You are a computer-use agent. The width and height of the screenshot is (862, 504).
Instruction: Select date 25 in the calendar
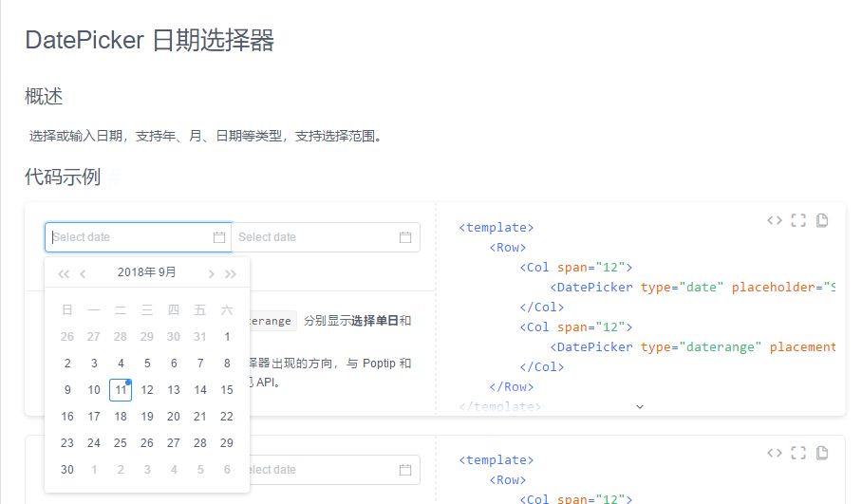pos(121,443)
